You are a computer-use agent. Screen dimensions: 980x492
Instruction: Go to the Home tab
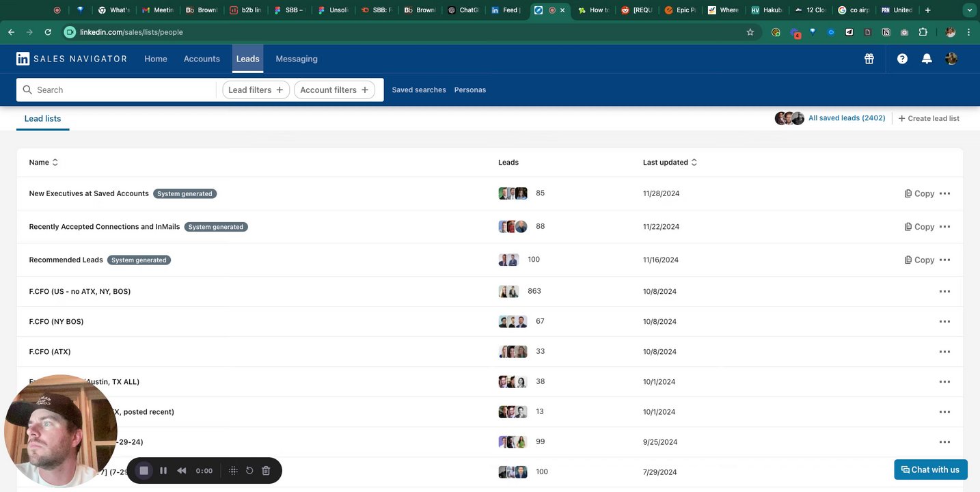click(156, 59)
